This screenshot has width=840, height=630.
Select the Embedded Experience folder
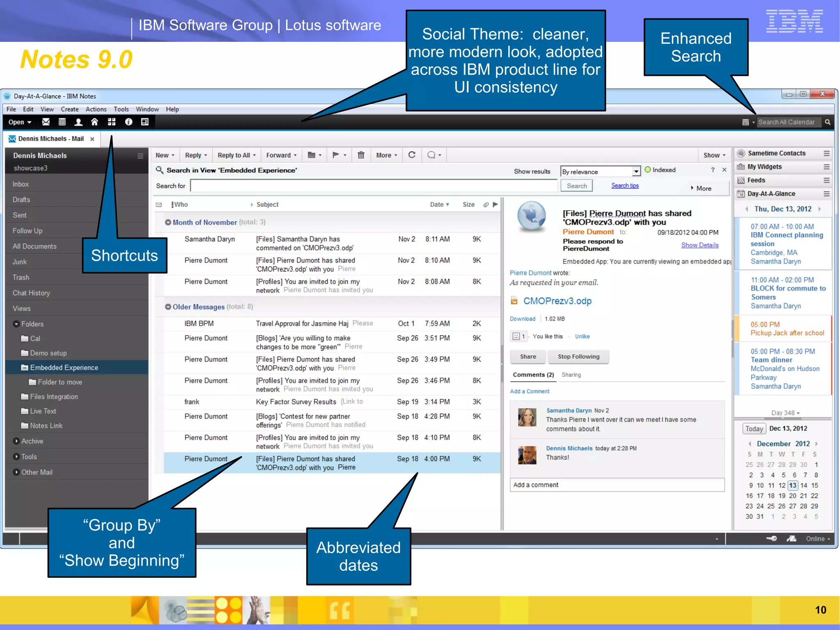[77, 368]
